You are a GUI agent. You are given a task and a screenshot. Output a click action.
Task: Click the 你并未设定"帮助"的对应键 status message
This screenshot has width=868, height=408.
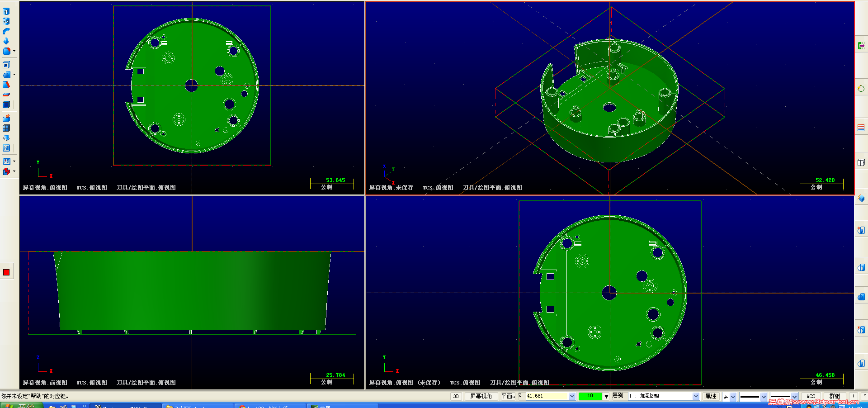(x=35, y=396)
